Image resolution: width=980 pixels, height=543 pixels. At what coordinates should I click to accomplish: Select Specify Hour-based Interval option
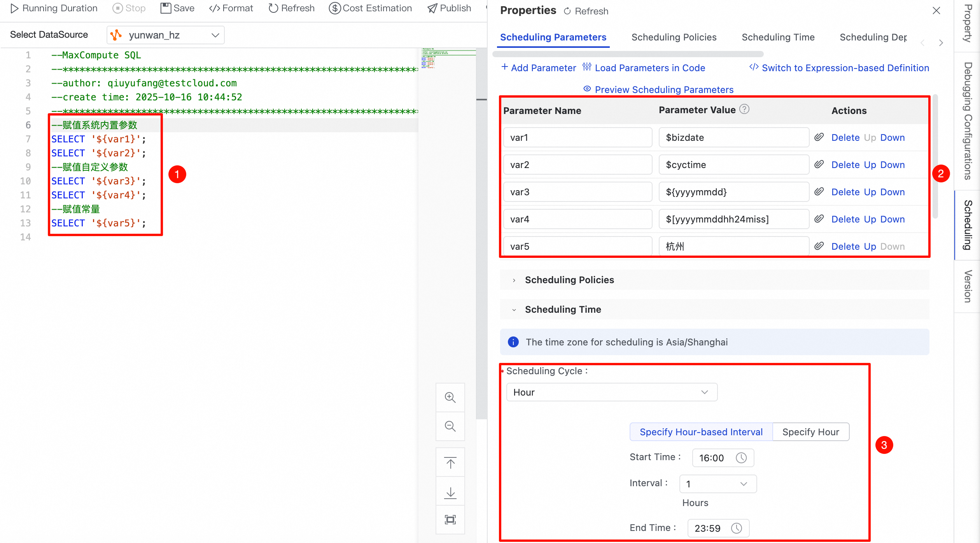[x=701, y=432]
